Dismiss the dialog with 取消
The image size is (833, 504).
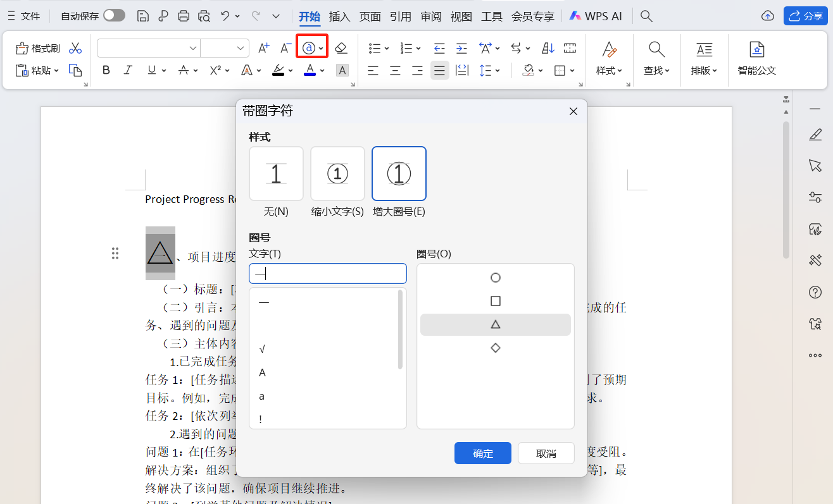(546, 453)
